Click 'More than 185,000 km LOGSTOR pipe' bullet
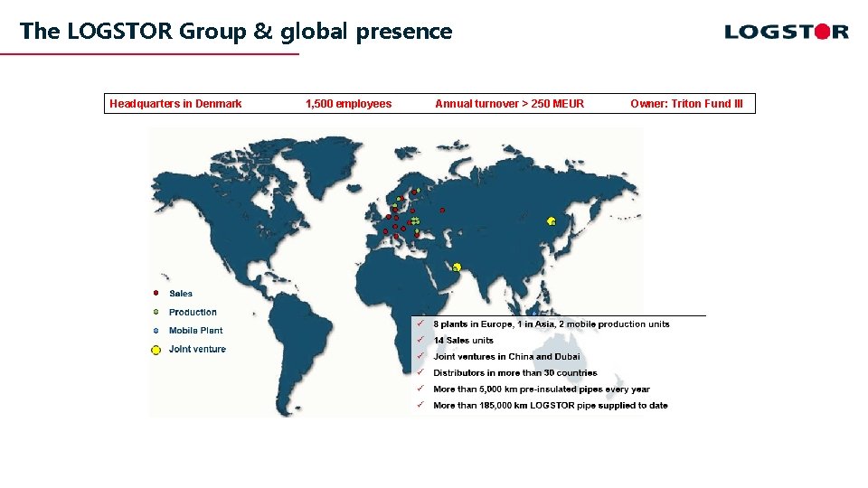 pyautogui.click(x=551, y=406)
